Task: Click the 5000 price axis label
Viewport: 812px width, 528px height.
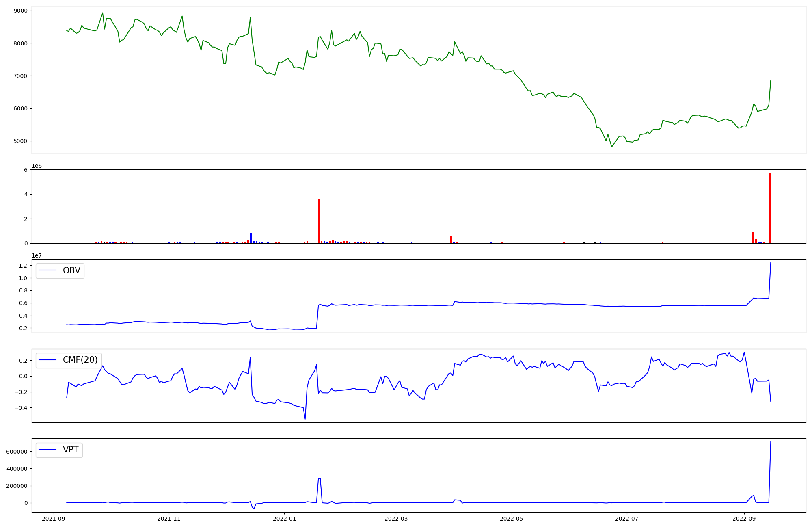Action: pos(20,141)
